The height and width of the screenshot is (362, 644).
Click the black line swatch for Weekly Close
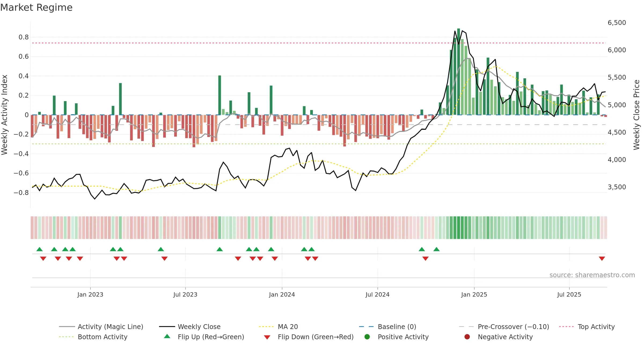167,327
